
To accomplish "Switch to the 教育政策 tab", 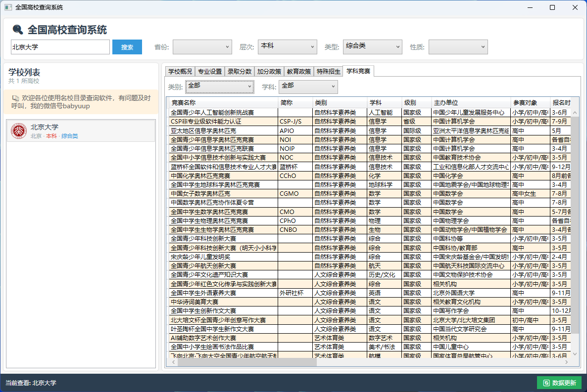I will click(299, 72).
